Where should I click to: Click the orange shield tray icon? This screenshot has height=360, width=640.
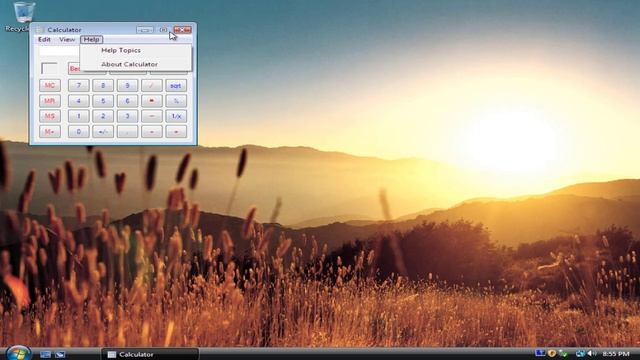point(552,353)
